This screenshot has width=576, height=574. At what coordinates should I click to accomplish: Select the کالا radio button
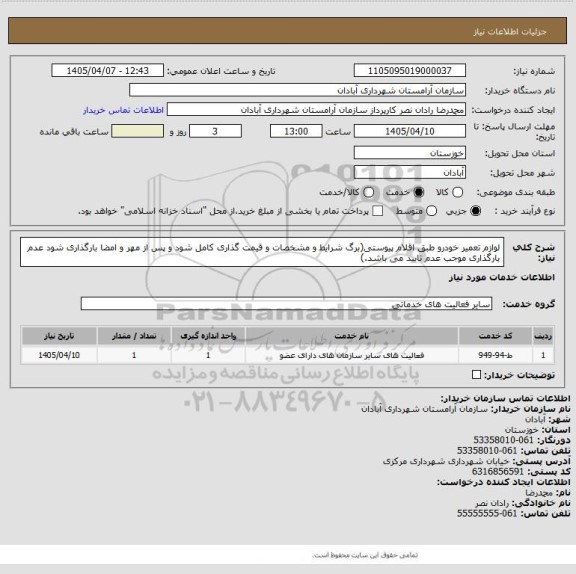(x=457, y=192)
